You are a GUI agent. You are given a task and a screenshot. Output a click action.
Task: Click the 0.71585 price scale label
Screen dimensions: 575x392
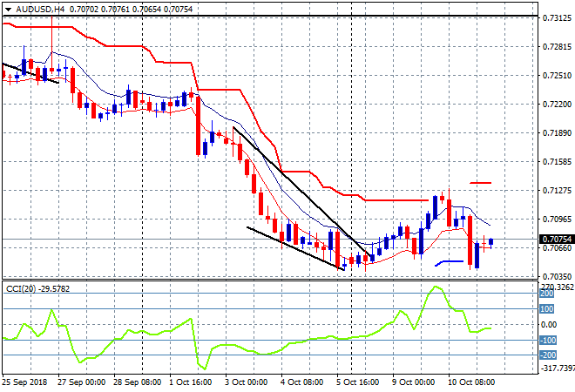click(x=557, y=161)
